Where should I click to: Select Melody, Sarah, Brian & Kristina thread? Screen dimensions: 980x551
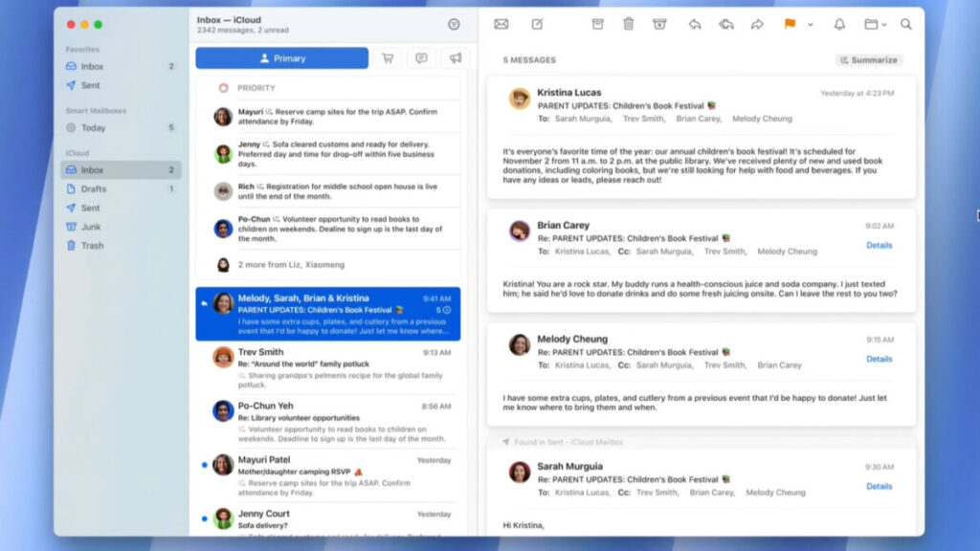coord(328,314)
